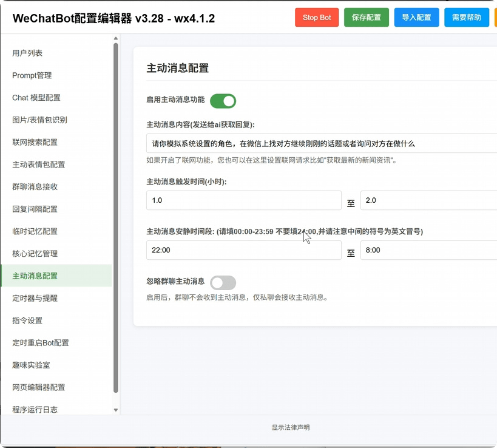Image resolution: width=497 pixels, height=448 pixels.
Task: Click the quiet period start field 22:00
Action: click(x=244, y=250)
